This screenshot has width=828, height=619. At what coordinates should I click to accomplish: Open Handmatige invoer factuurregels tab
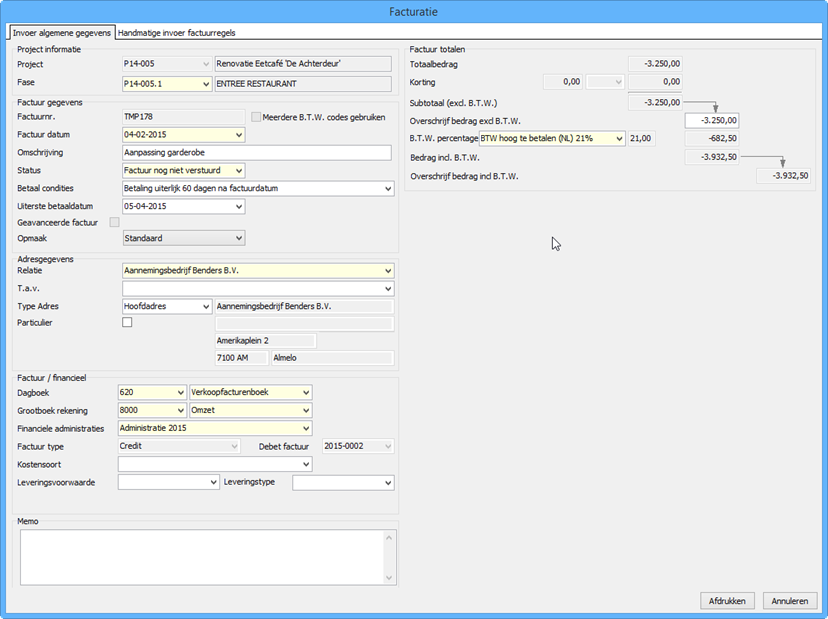[x=176, y=33]
